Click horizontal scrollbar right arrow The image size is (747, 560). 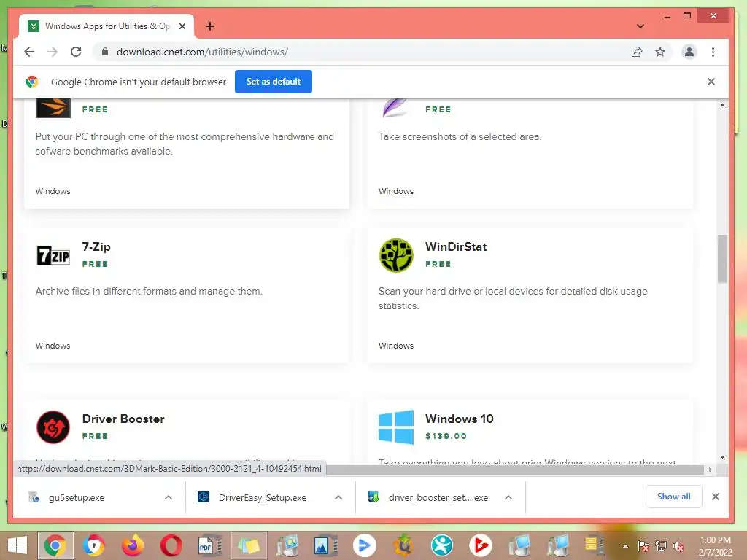point(710,470)
